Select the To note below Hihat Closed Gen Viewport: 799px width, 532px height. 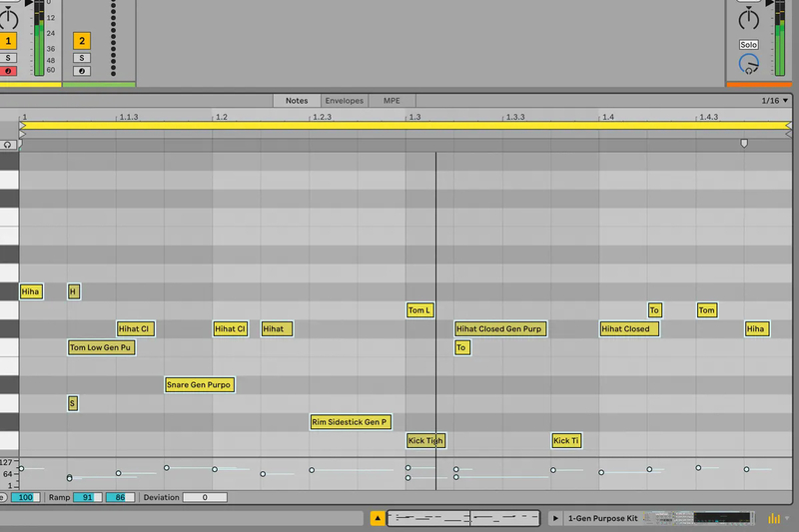click(x=462, y=347)
